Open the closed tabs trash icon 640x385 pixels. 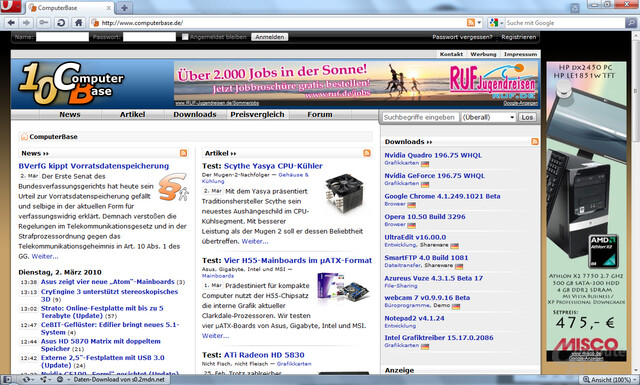coord(575,7)
